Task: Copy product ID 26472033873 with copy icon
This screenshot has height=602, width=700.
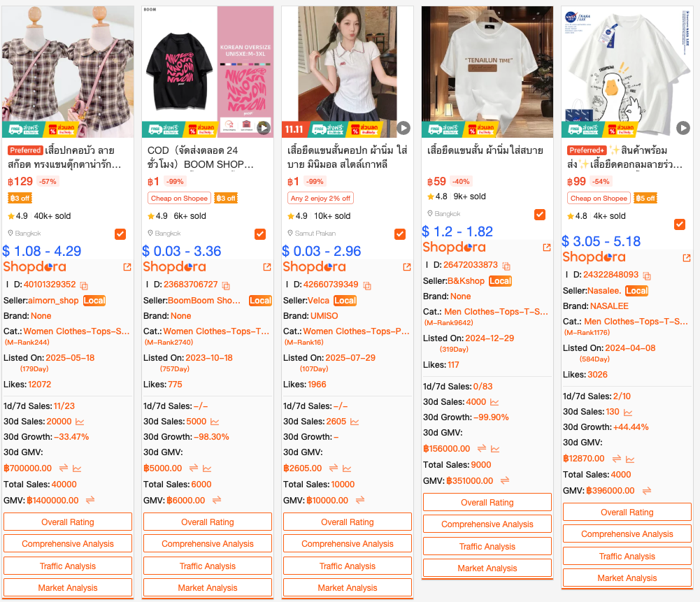Action: (x=506, y=266)
